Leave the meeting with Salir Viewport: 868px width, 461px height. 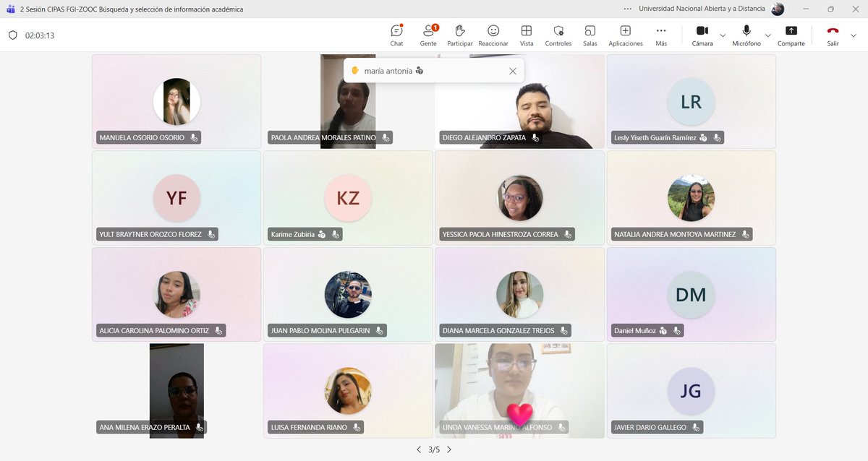click(x=833, y=35)
